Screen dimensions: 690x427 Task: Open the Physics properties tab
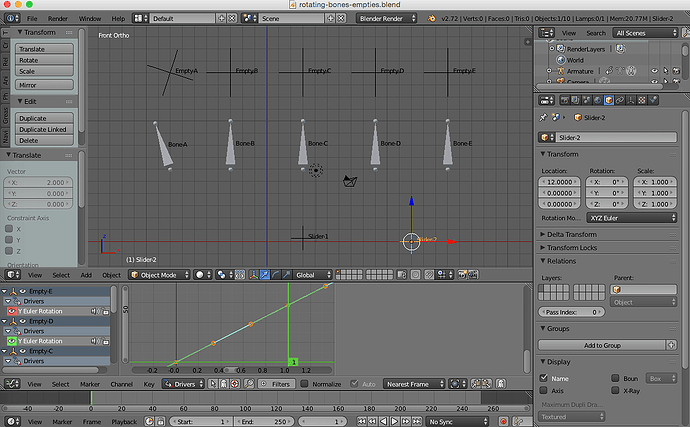[x=653, y=100]
